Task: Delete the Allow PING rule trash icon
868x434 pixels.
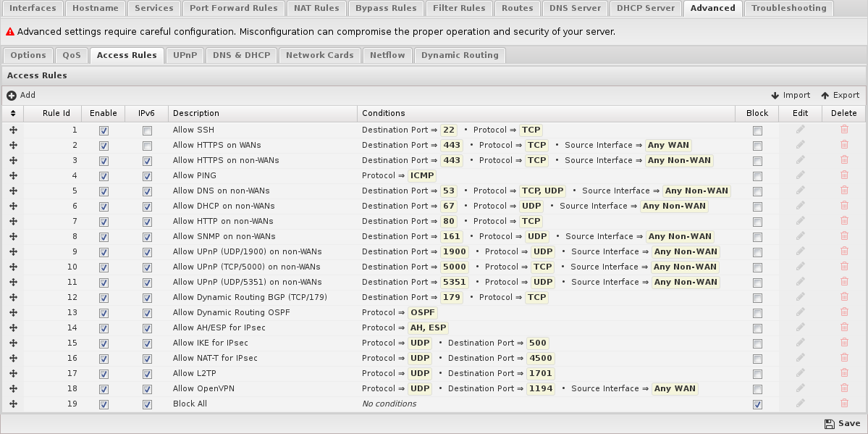Action: (844, 176)
